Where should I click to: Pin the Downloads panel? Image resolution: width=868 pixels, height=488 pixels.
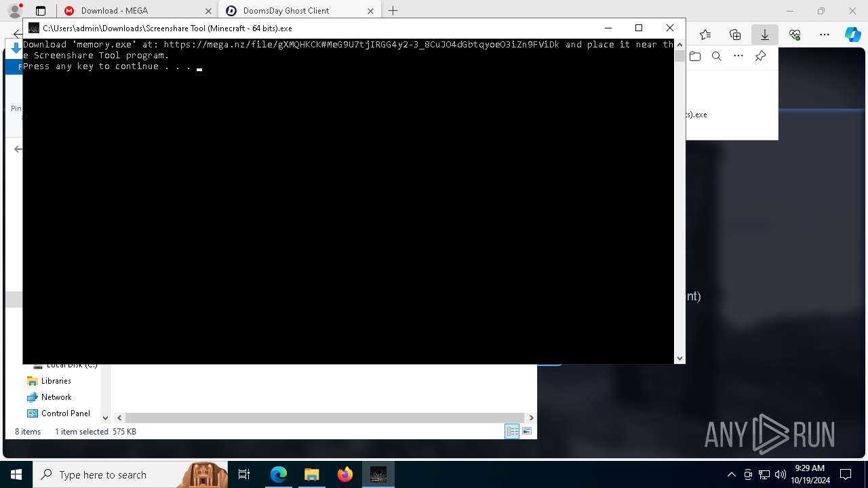coord(760,56)
